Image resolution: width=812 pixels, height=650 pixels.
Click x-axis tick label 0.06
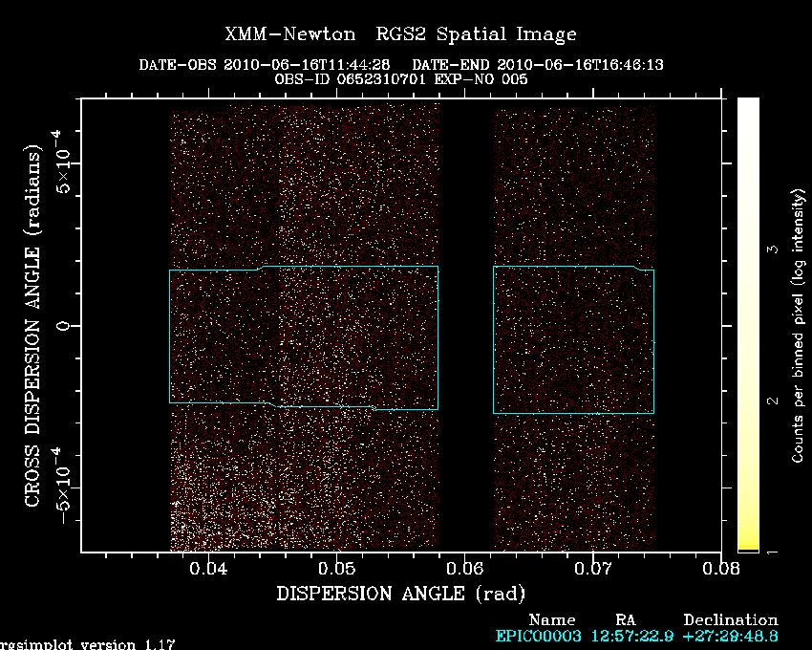tap(465, 569)
